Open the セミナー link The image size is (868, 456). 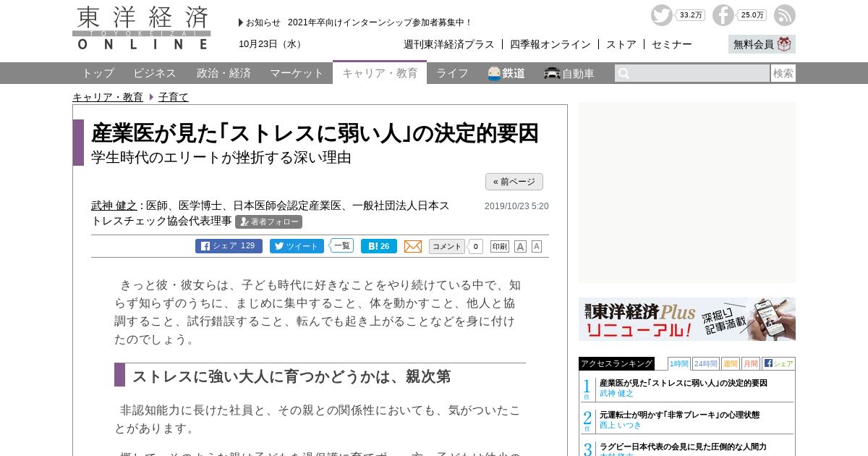[x=672, y=44]
